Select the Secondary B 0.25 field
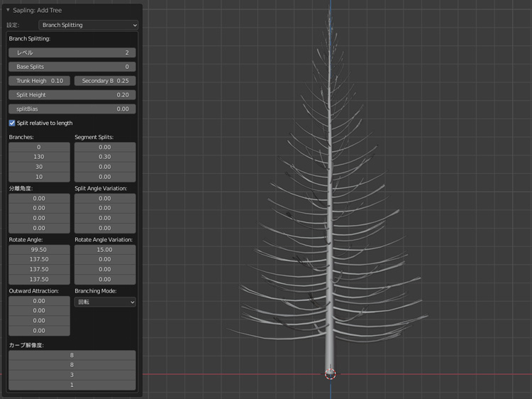Image resolution: width=532 pixels, height=399 pixels. click(x=105, y=81)
